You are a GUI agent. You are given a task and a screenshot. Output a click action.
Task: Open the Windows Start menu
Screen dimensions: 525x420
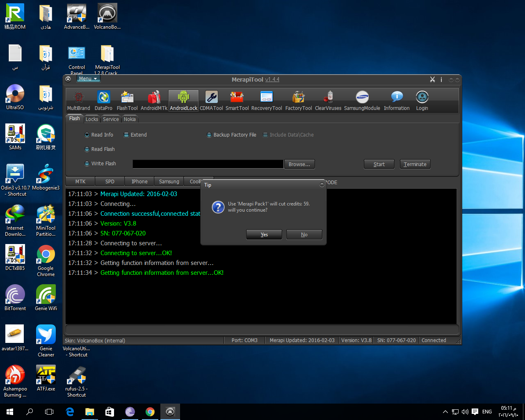pos(10,412)
